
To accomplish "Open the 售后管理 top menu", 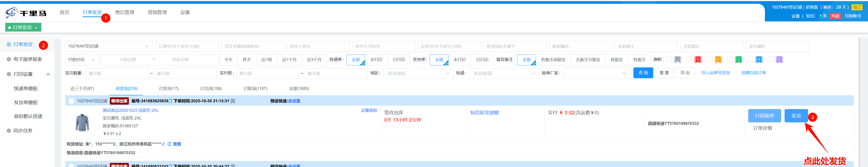I will pos(125,12).
